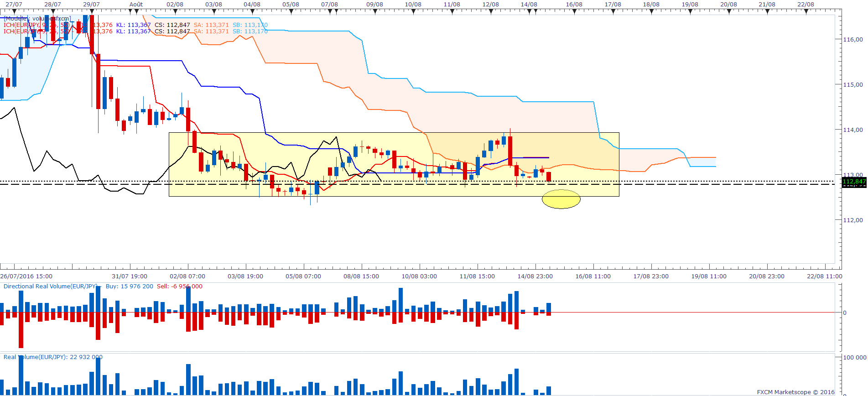Screen dimensions: 868x396
Task: Select the 08/08 15:00 time label
Action: point(361,276)
